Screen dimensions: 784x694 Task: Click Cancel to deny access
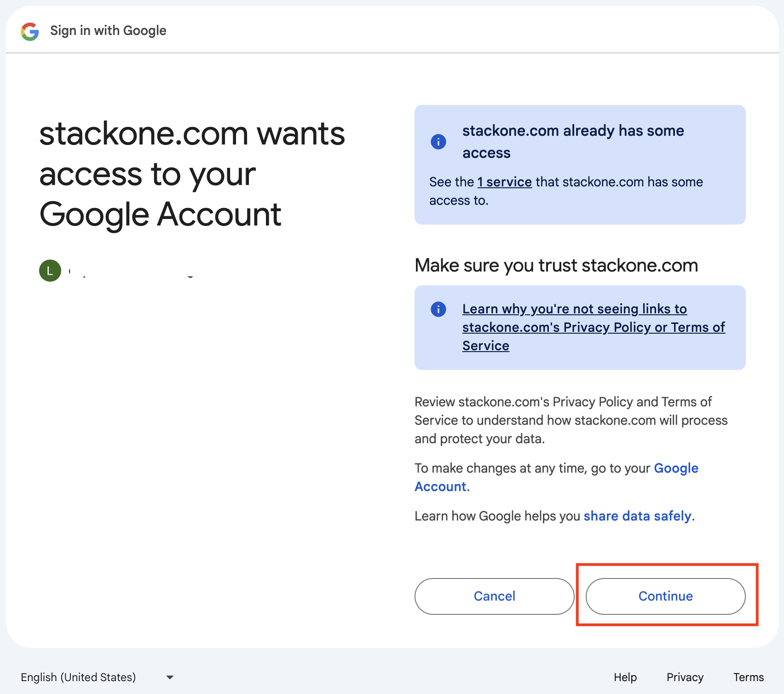click(494, 596)
